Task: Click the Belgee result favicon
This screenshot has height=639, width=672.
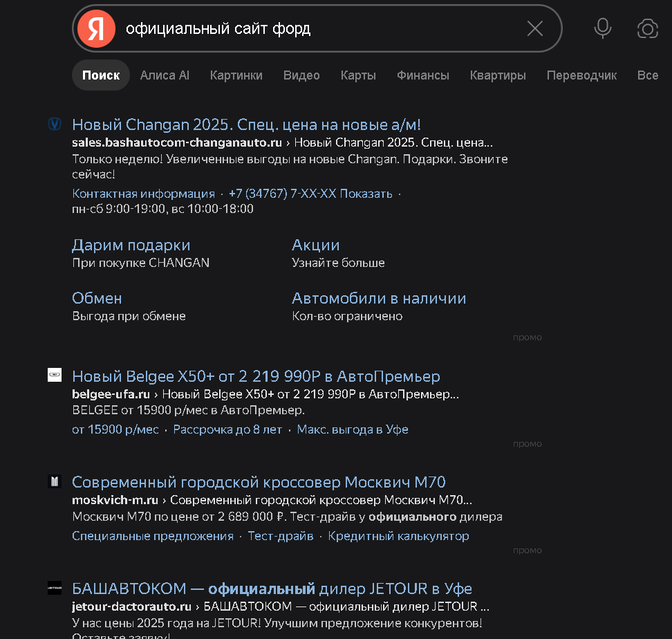Action: point(55,375)
